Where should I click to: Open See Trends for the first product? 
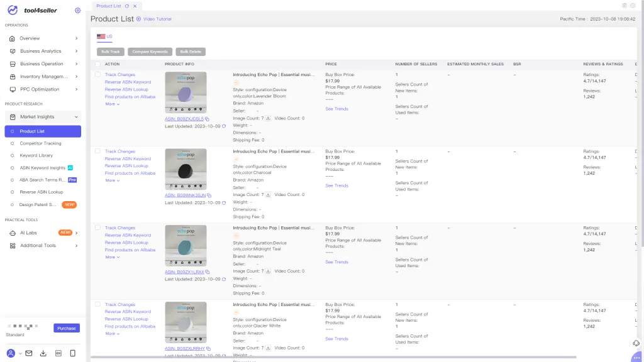(x=337, y=109)
